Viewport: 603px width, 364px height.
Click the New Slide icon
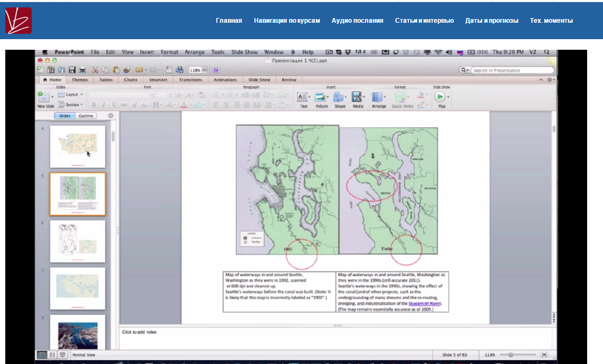click(x=43, y=96)
